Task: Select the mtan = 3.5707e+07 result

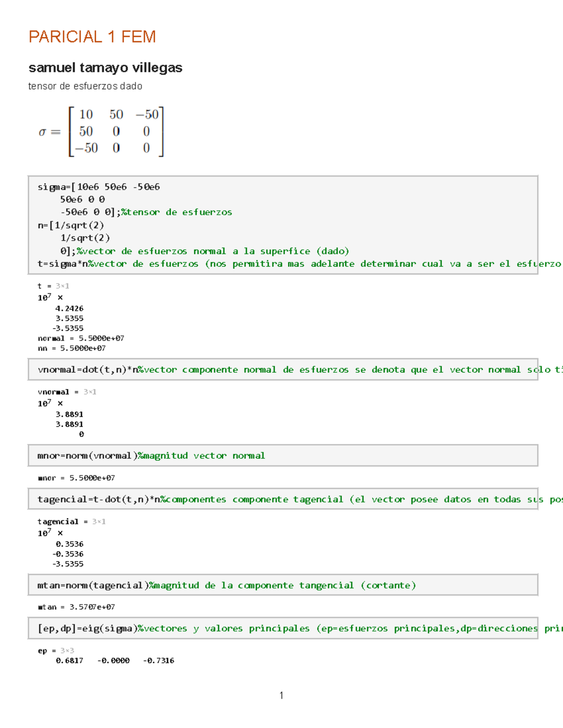Action: pyautogui.click(x=76, y=607)
